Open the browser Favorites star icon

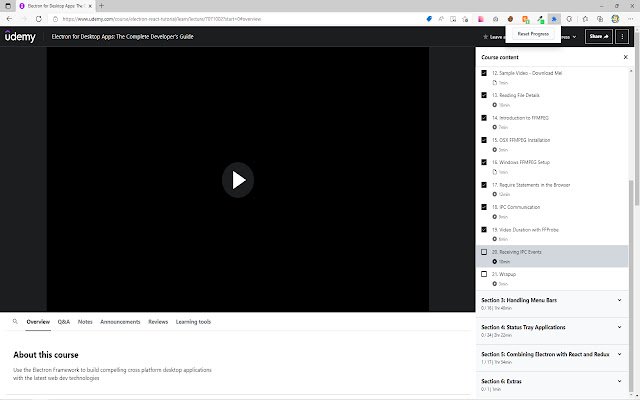(x=585, y=19)
